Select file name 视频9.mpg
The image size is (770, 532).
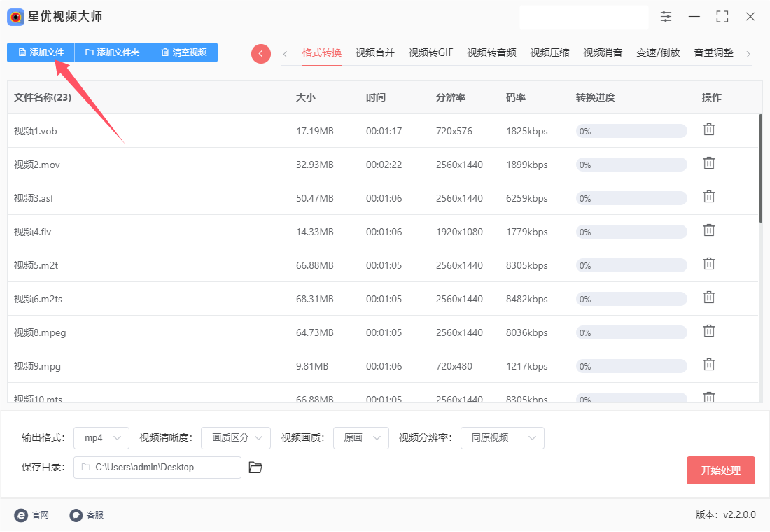(37, 367)
